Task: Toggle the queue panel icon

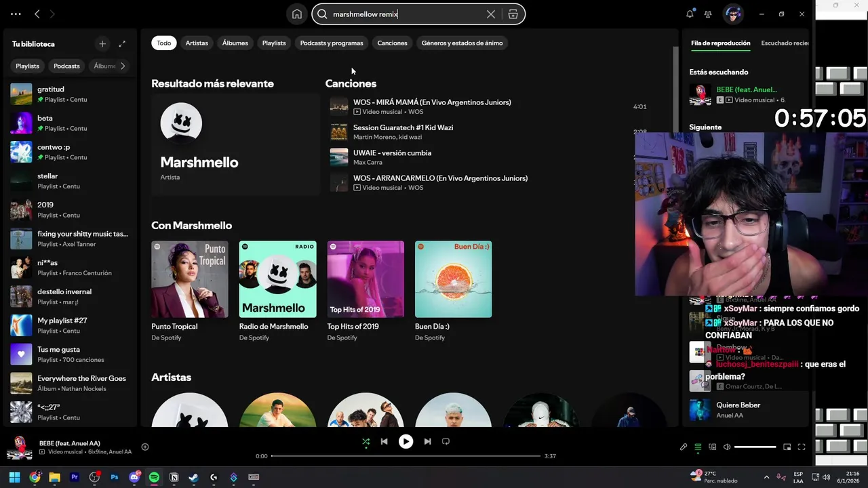Action: pyautogui.click(x=698, y=447)
